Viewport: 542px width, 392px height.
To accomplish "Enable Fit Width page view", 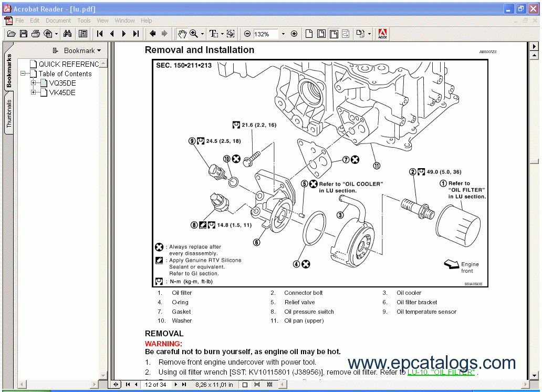I will coord(333,34).
